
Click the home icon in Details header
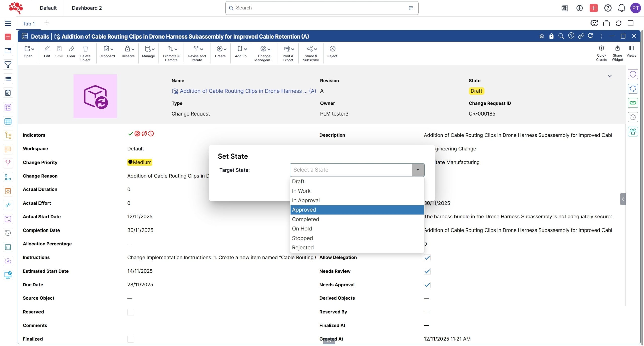coord(542,36)
